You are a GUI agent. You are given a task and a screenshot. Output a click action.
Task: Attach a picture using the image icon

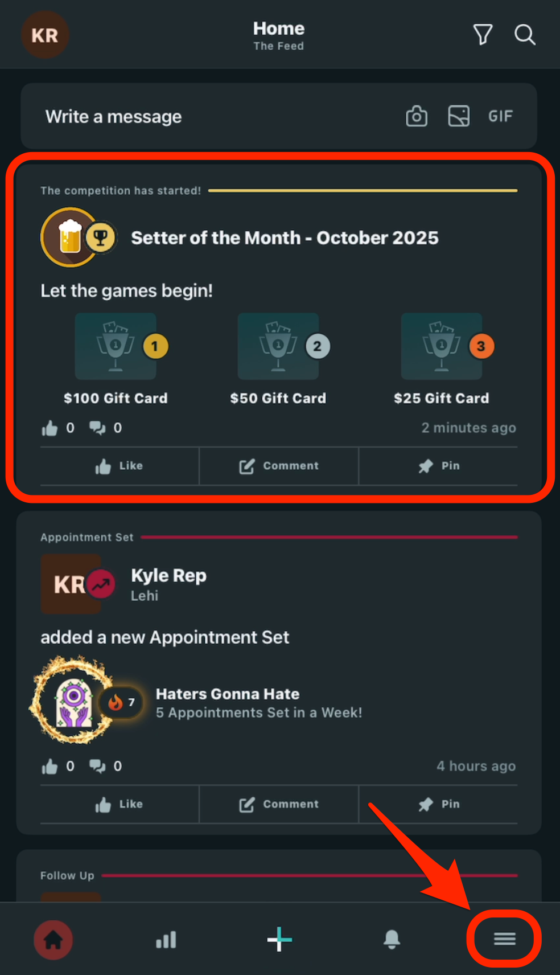tap(459, 116)
